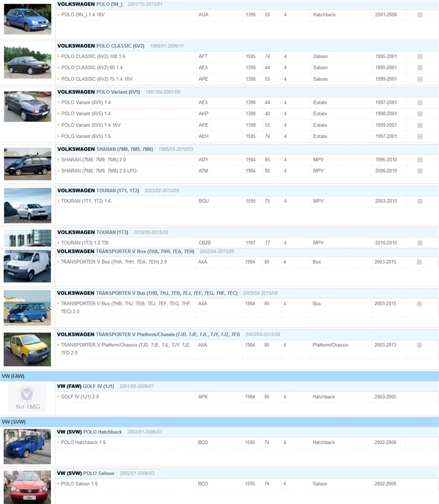
Task: Expand SHARAN 2.0 ADY row details
Action: pos(420,160)
